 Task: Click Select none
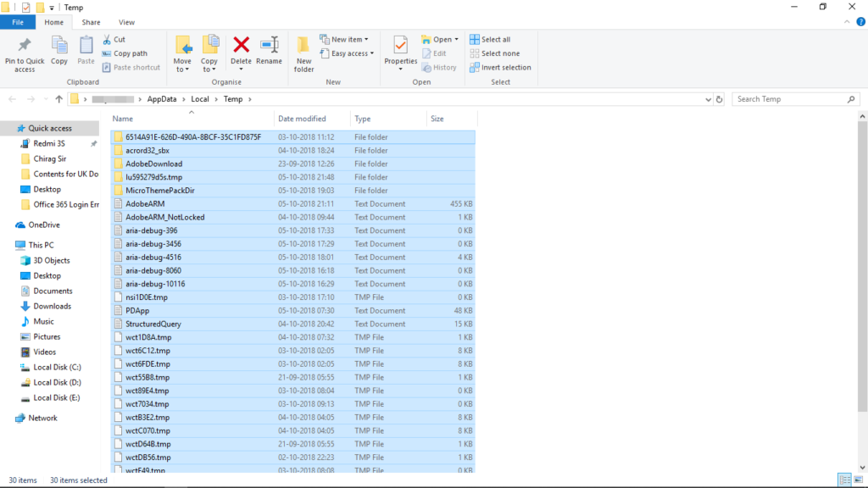(x=494, y=53)
